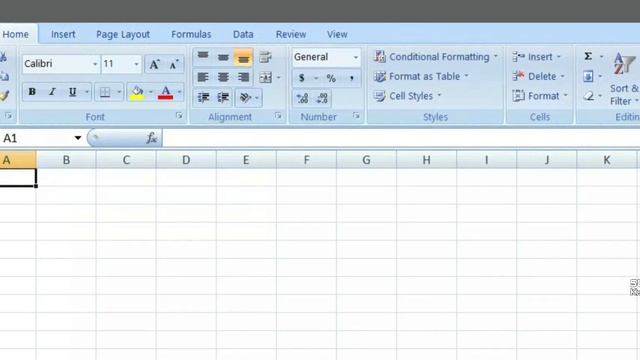Apply cell borders icon
Viewport: 640px width, 360px height.
pyautogui.click(x=105, y=92)
